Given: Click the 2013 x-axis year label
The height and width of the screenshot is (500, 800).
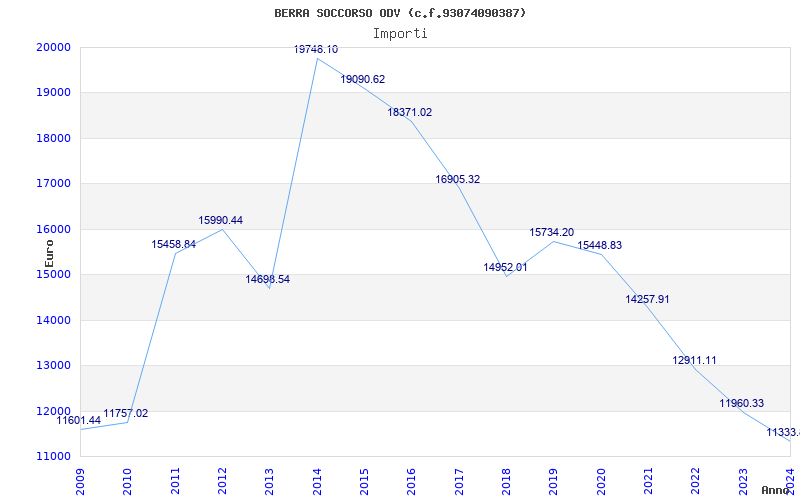Looking at the screenshot, I should (x=269, y=482).
